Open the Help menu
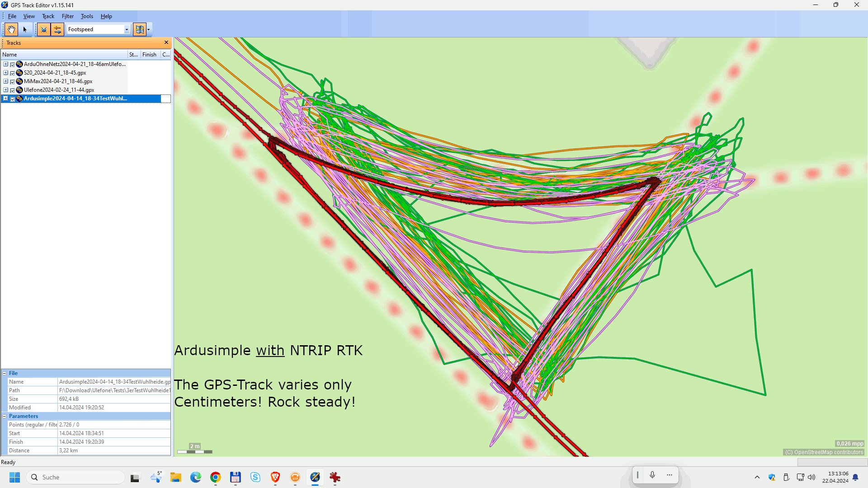The image size is (868, 488). [106, 16]
